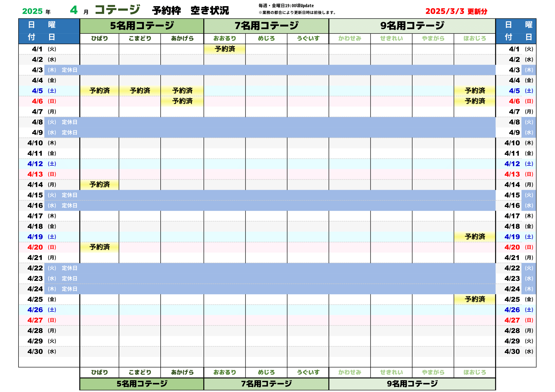The image size is (555, 392).
Task: Click the ひばり column header in top row
Action: 99,38
